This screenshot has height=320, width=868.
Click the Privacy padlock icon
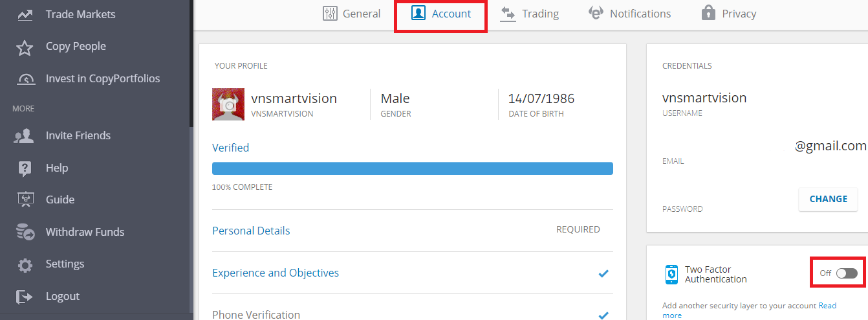pos(708,13)
